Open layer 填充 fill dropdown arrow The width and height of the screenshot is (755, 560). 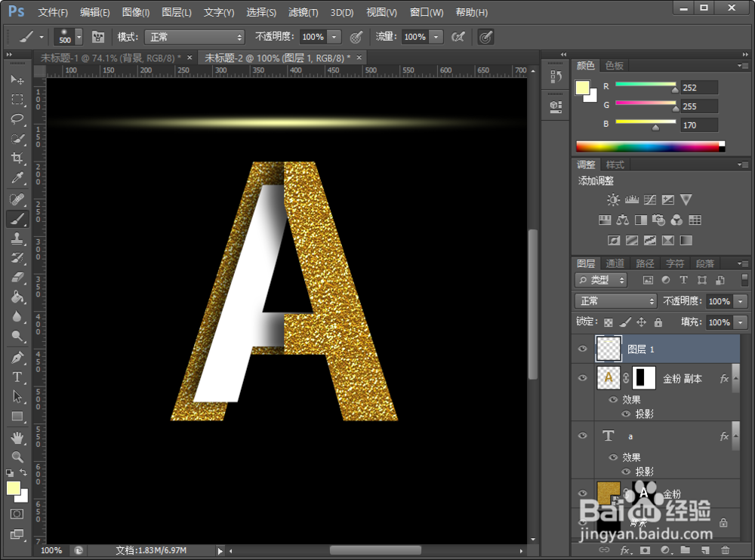[741, 322]
